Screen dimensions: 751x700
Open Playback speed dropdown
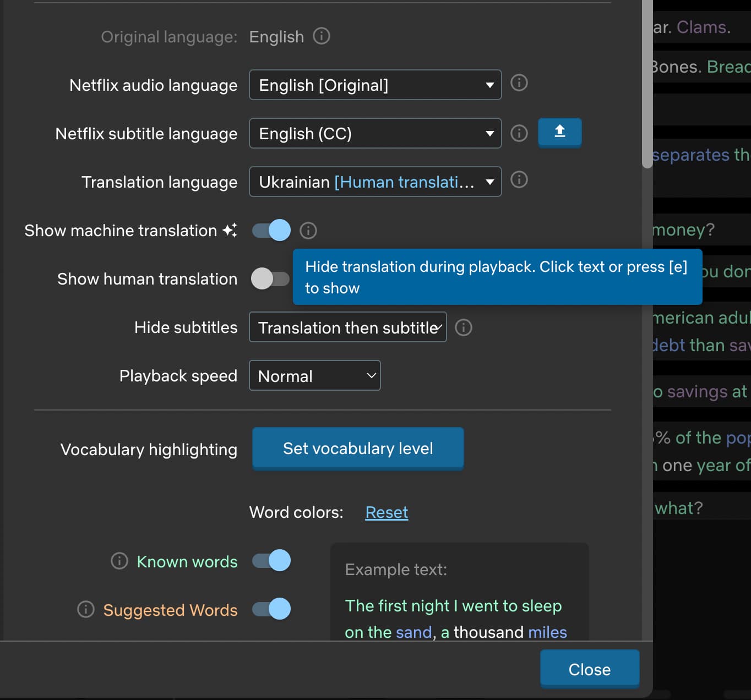click(x=315, y=375)
